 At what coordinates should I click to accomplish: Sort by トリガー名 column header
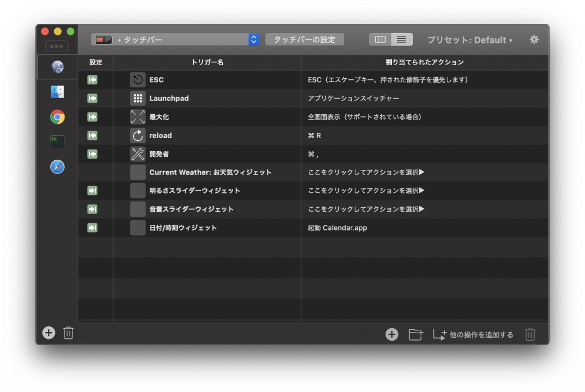tap(207, 62)
